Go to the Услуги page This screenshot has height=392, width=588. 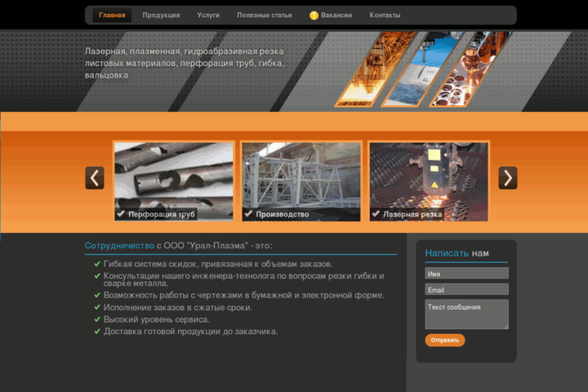pyautogui.click(x=208, y=16)
